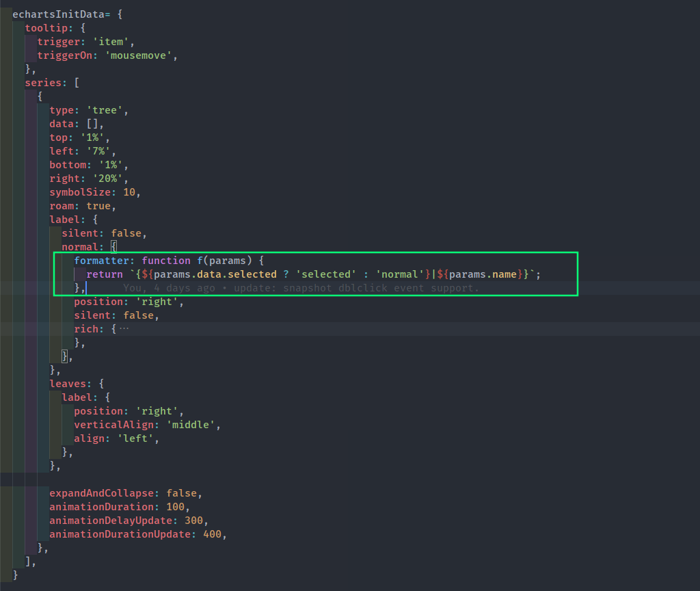Click params.name in the template string

click(x=487, y=274)
